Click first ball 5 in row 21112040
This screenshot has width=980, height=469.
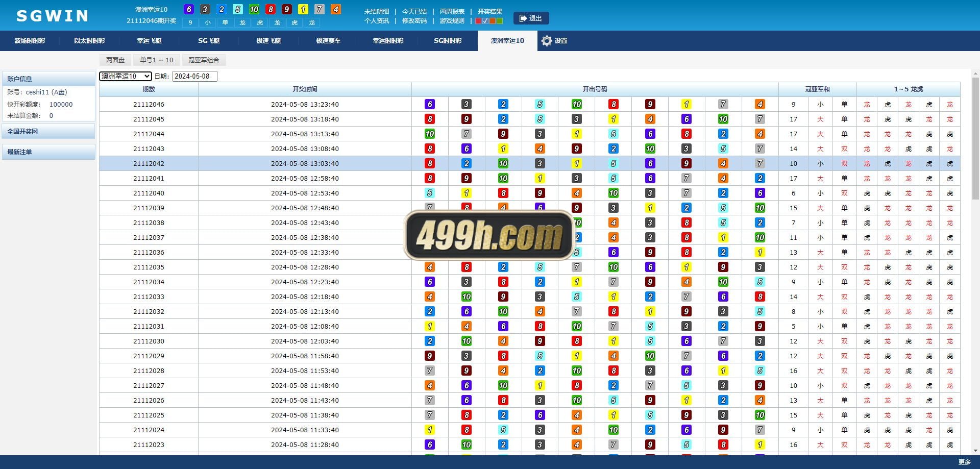(430, 193)
